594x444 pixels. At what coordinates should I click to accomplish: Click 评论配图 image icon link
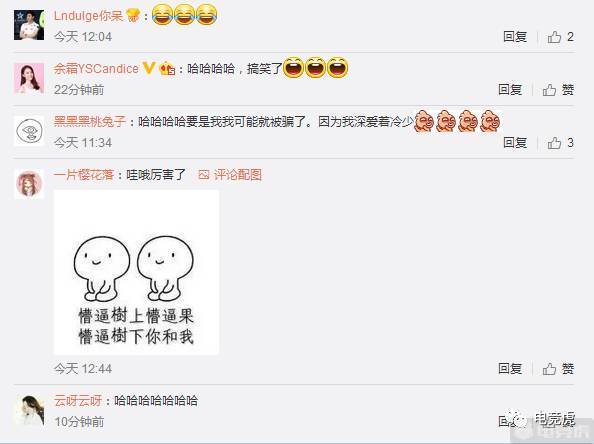click(x=230, y=175)
